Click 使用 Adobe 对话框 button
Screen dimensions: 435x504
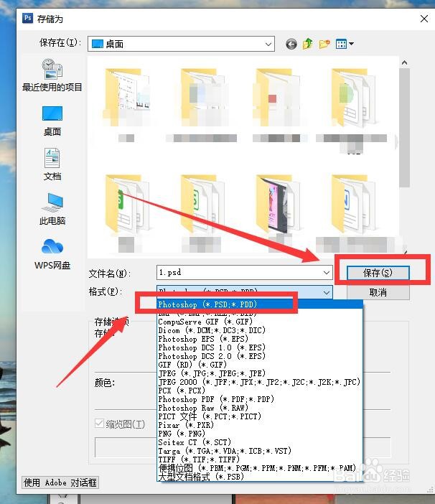pos(60,482)
